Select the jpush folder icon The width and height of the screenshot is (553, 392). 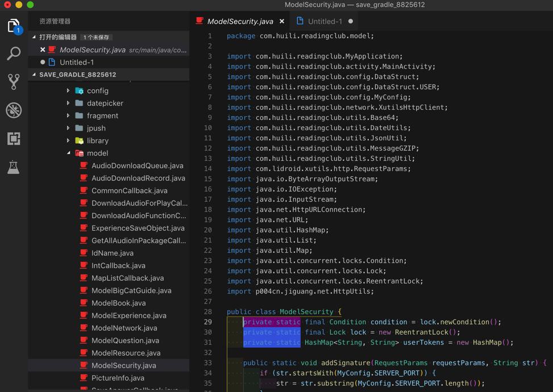pyautogui.click(x=80, y=128)
